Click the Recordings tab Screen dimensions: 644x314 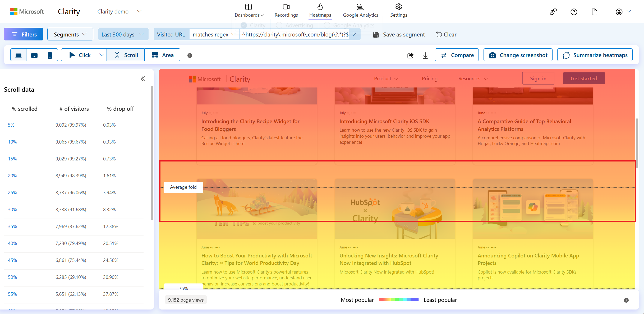pyautogui.click(x=286, y=10)
